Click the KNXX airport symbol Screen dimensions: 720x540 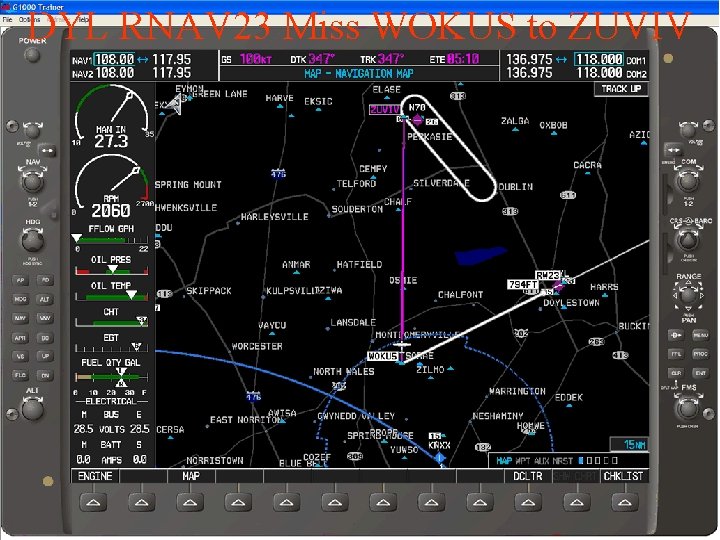pos(439,457)
